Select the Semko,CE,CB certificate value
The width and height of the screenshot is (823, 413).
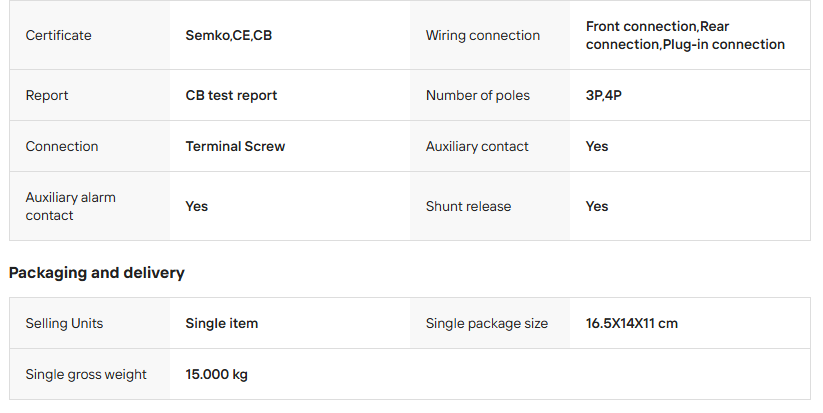[x=228, y=36]
